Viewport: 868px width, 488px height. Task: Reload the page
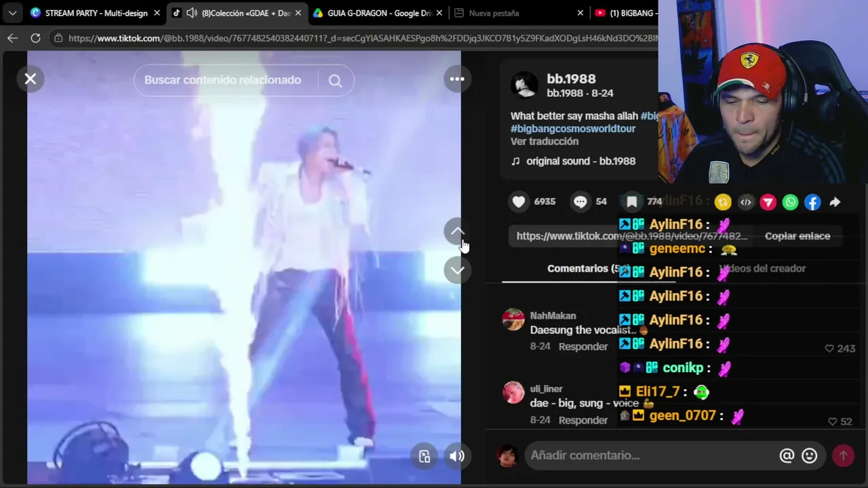35,38
